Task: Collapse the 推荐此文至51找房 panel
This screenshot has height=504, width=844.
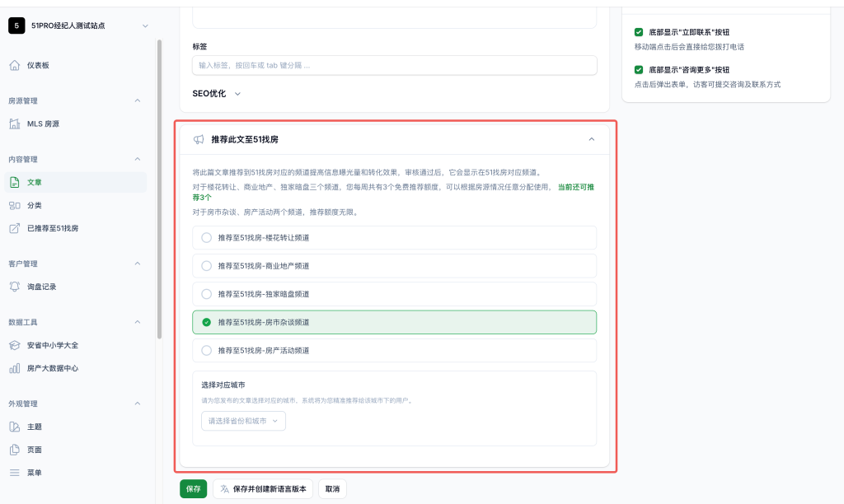Action: 592,139
